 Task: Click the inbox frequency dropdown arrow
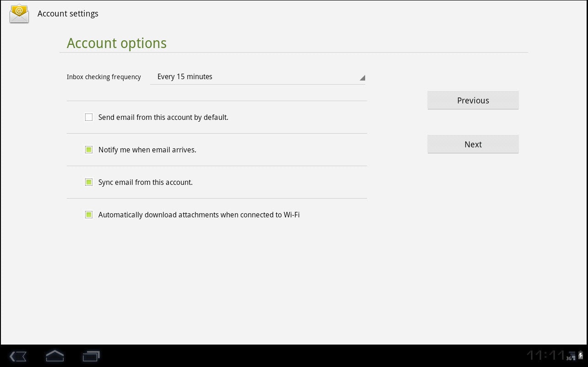click(362, 78)
